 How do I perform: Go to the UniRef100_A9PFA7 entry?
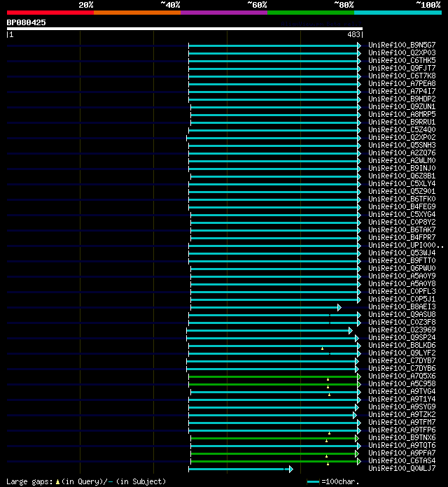point(402,453)
